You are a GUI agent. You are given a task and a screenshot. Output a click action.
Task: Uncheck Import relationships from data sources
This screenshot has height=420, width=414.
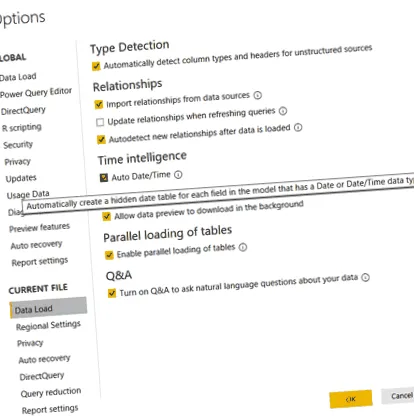tap(99, 104)
